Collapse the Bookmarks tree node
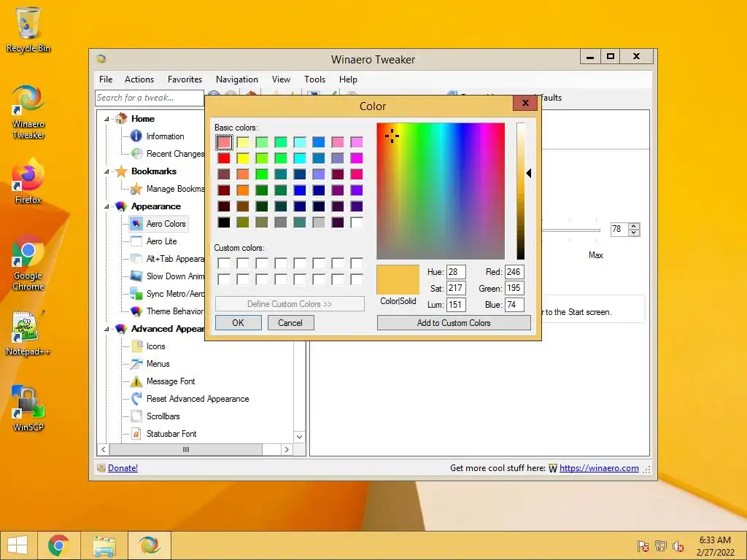 (107, 171)
